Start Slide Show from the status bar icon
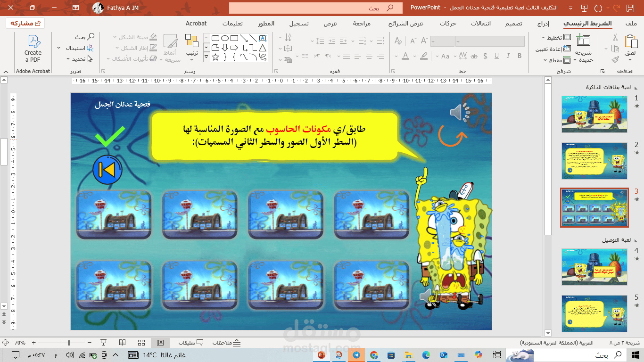This screenshot has width=644, height=362. tap(104, 343)
